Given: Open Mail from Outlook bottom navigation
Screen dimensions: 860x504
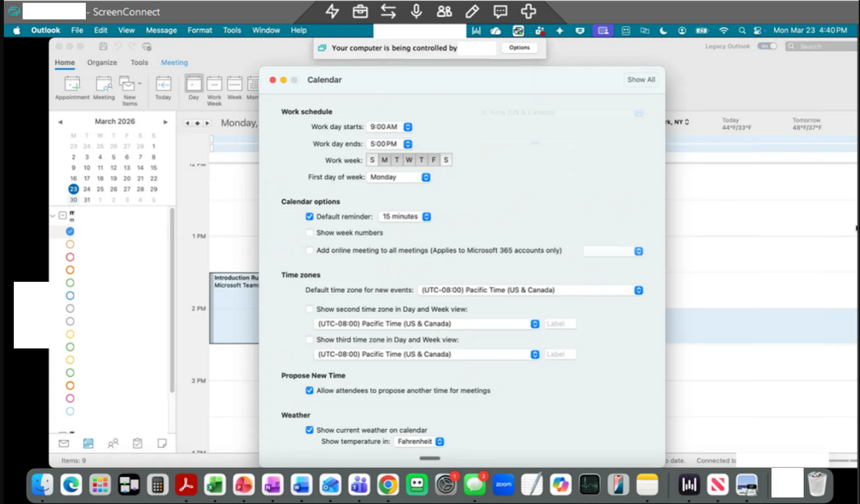Looking at the screenshot, I should point(64,444).
